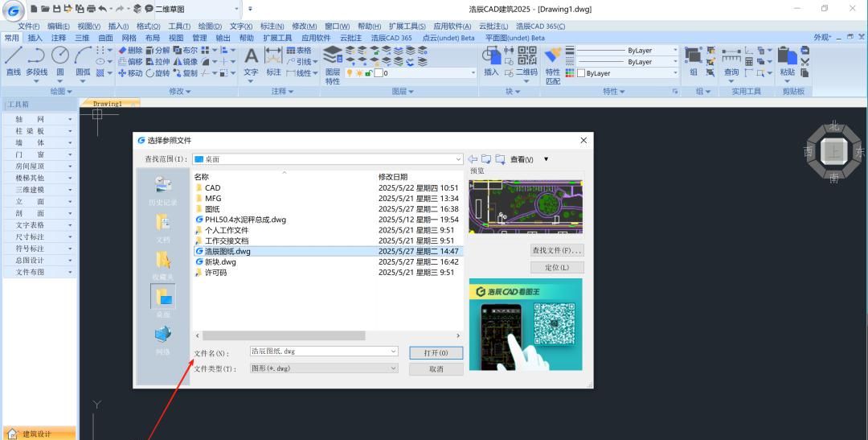
Task: Click the back arrow beside the 查找范围 box
Action: tap(473, 159)
